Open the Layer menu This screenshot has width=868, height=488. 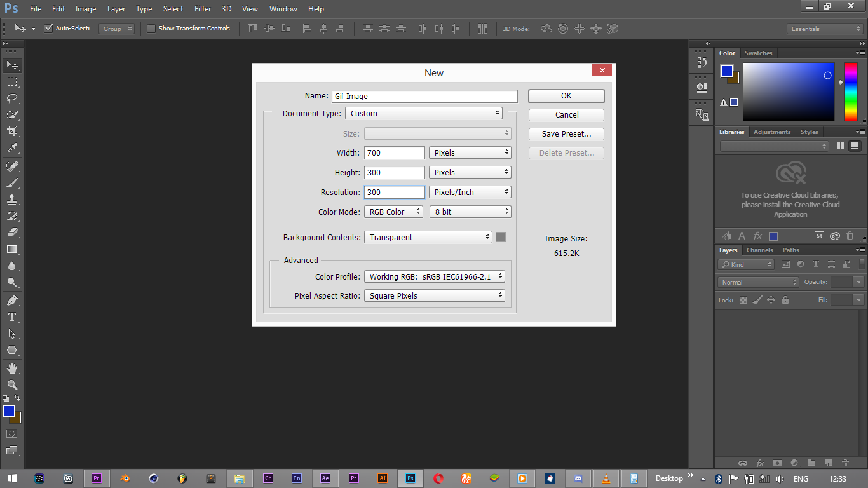click(x=116, y=9)
